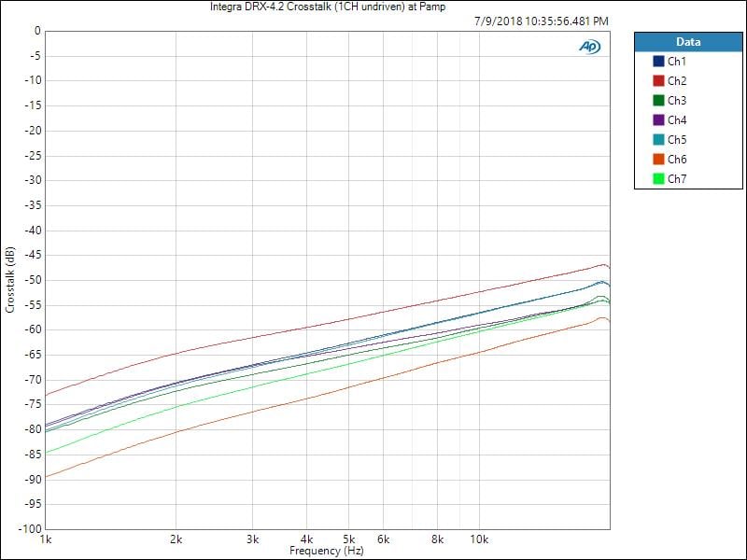This screenshot has width=747, height=560.
Task: Click the Ch5 teal legend swatch
Action: 658,140
